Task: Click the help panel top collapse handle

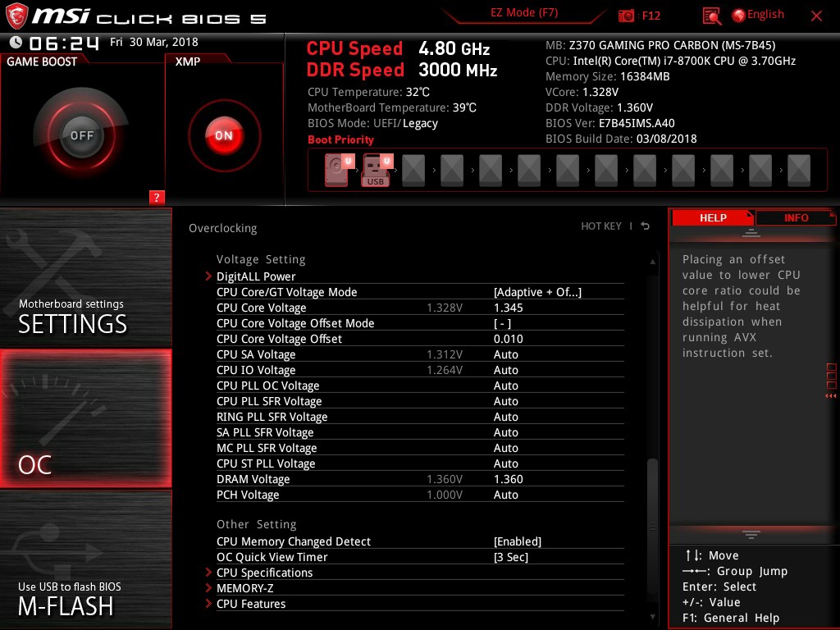Action: [x=751, y=233]
